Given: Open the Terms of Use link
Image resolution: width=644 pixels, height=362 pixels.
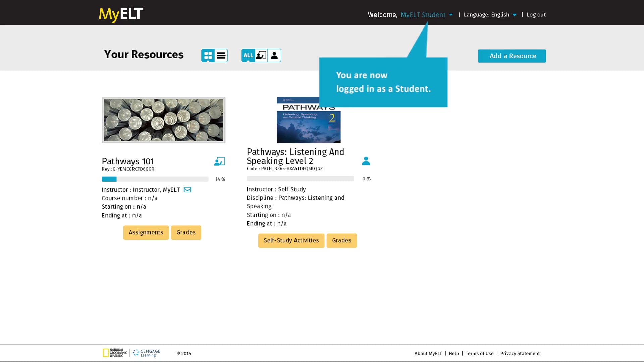Looking at the screenshot, I should 479,353.
